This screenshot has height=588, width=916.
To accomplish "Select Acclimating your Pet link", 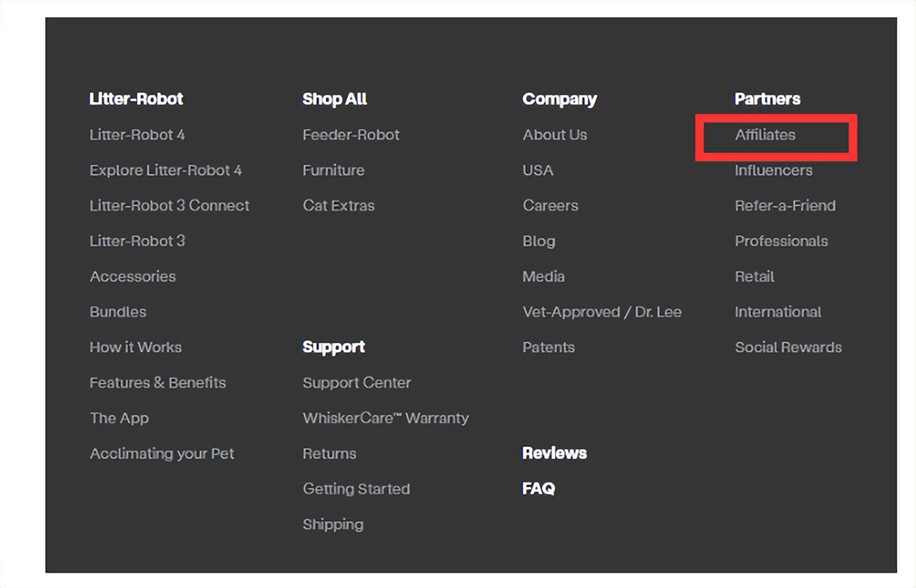I will [x=162, y=454].
